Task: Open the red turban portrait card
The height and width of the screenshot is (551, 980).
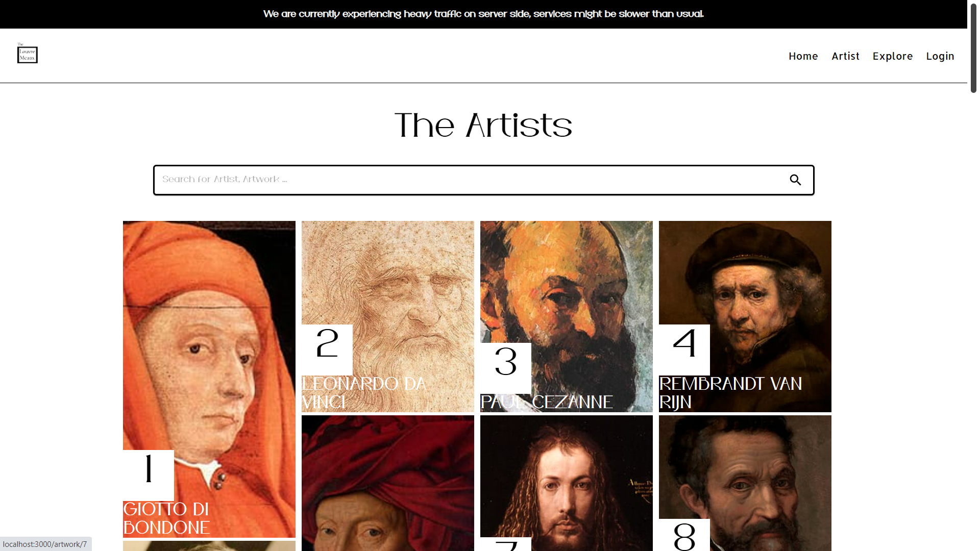Action: tap(388, 483)
